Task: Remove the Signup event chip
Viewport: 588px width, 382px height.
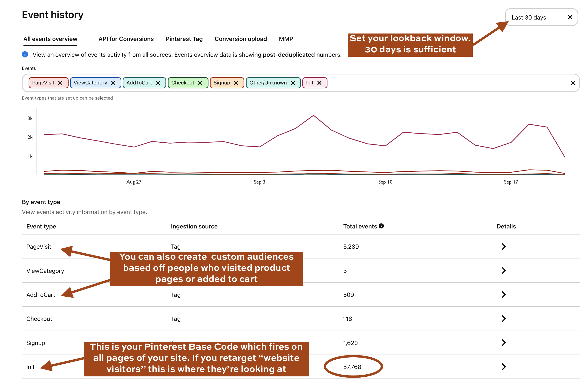Action: pyautogui.click(x=236, y=83)
